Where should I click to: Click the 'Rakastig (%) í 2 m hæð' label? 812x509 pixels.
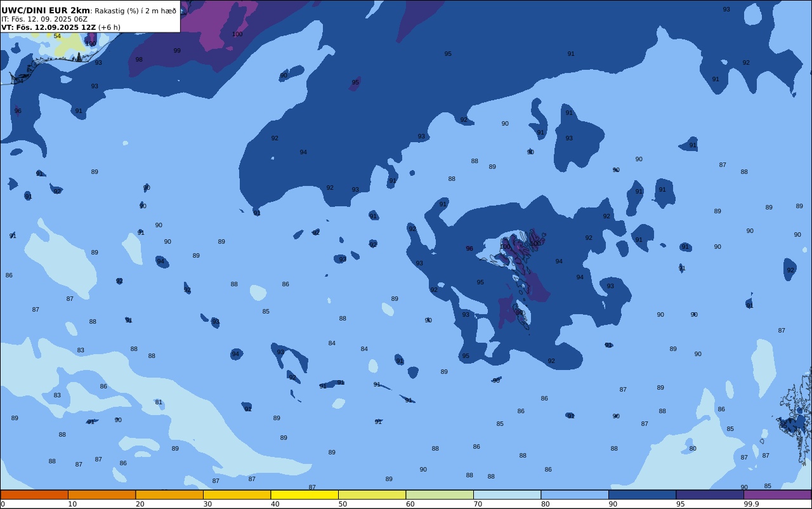point(136,11)
